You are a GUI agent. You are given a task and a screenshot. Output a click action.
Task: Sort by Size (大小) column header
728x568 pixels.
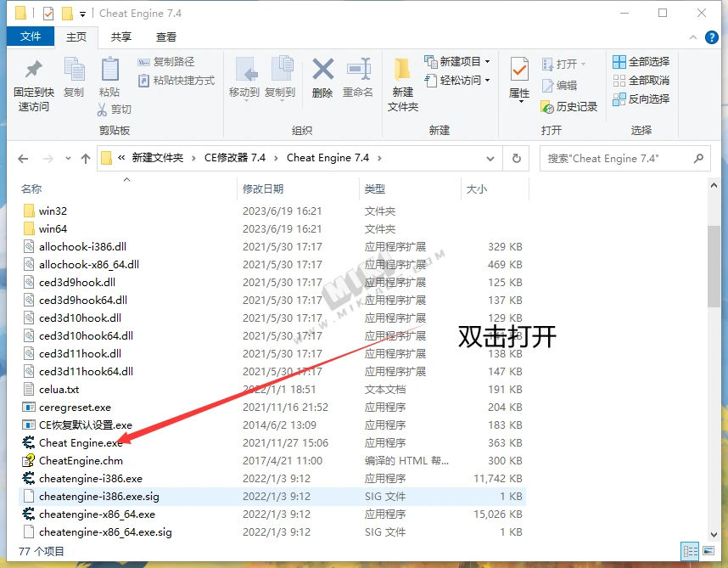[476, 189]
